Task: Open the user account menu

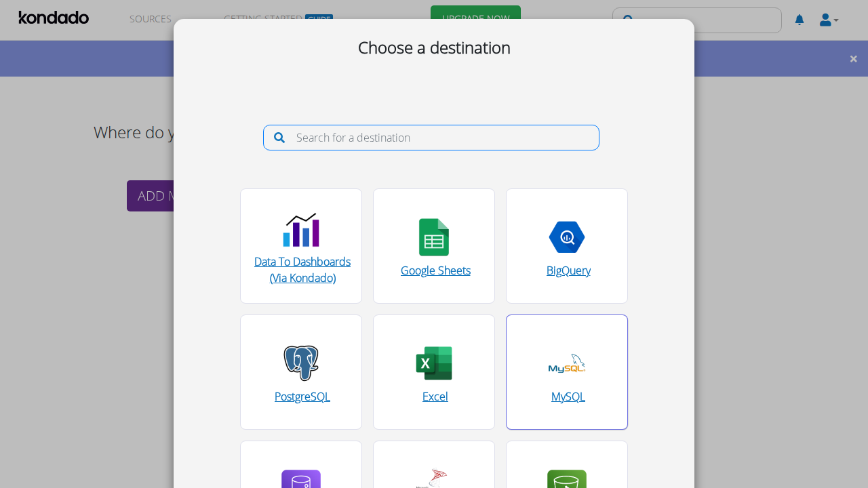Action: click(x=829, y=20)
